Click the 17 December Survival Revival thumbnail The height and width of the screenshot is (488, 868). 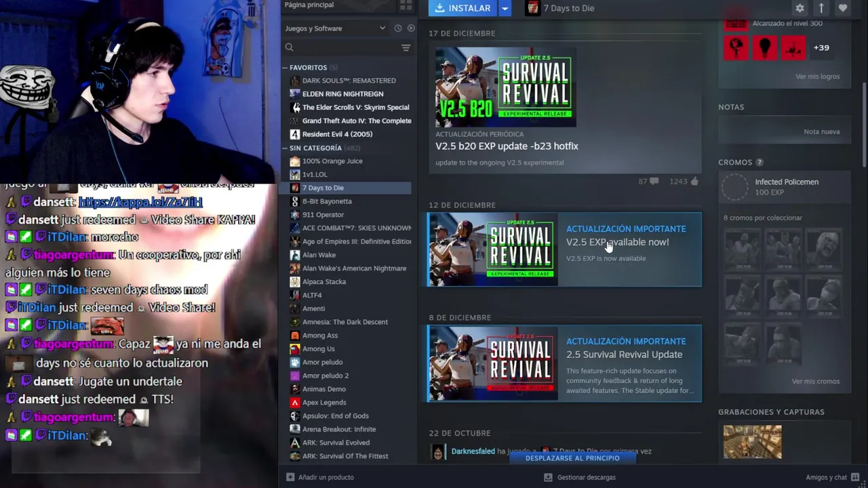coord(505,87)
